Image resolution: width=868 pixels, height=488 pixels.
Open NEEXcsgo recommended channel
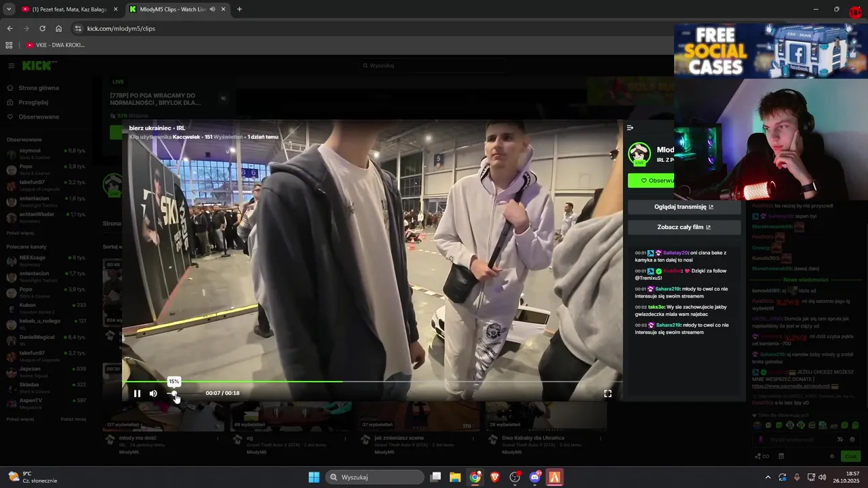(x=46, y=260)
